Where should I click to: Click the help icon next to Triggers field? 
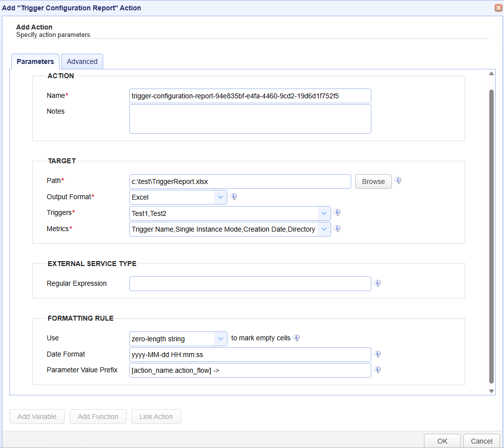(x=337, y=212)
